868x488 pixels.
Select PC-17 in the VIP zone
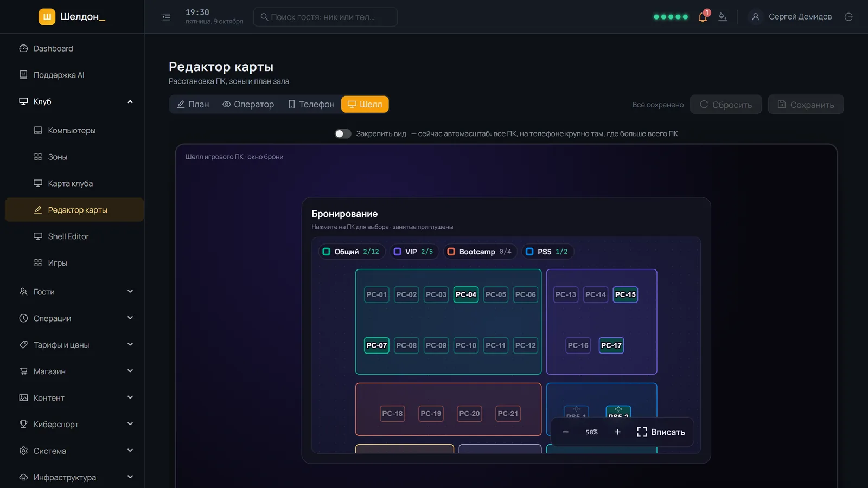(611, 345)
